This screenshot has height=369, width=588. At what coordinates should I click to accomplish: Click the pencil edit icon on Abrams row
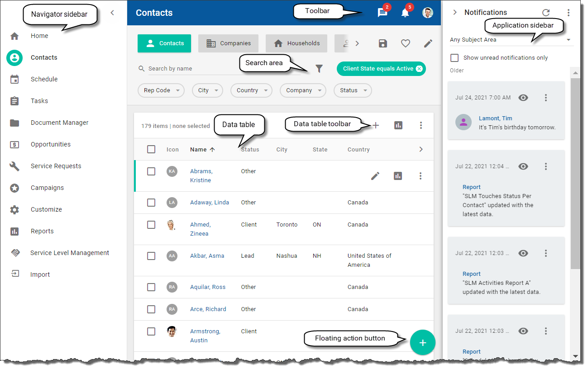375,176
